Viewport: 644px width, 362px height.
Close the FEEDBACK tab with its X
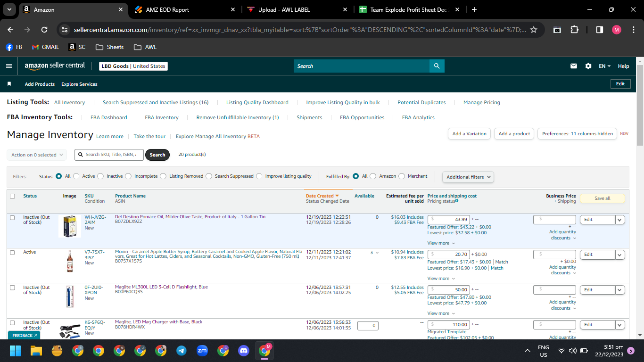pos(36,335)
